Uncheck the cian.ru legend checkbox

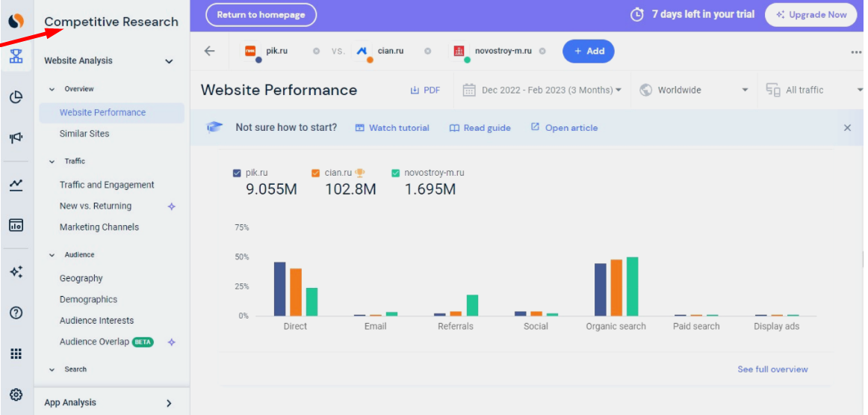[x=316, y=173]
